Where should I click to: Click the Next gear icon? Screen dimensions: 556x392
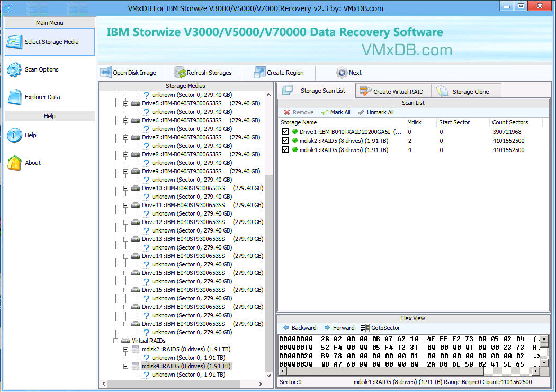point(342,73)
